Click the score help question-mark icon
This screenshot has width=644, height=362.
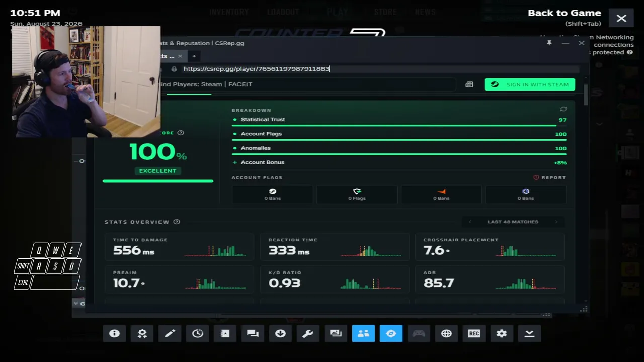point(181,133)
